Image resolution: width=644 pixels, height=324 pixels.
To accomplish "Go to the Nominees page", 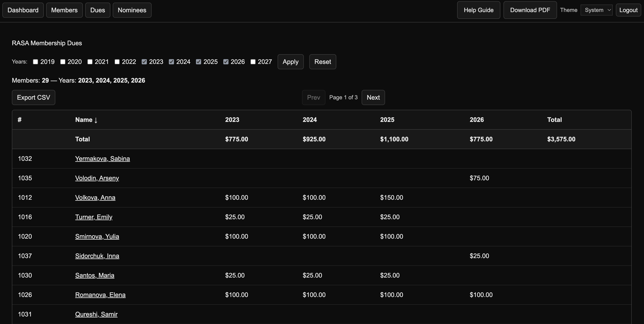I will 132,10.
